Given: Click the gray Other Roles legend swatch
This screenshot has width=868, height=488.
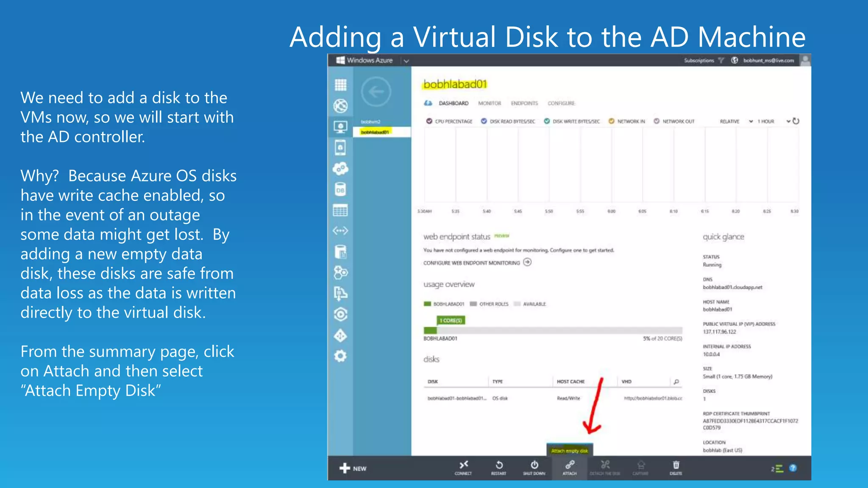Looking at the screenshot, I should point(473,304).
